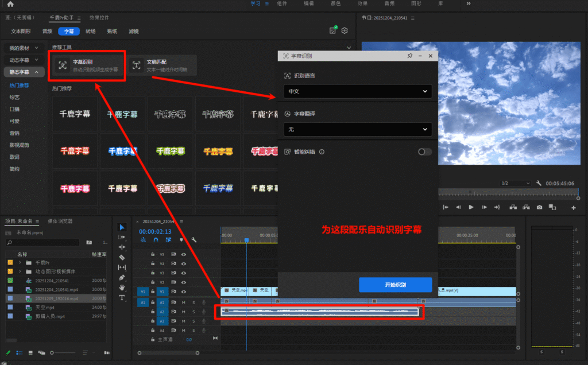Screen dimensions: 588x365
Task: Open the 字幕翻译 dropdown showing 无
Action: pyautogui.click(x=357, y=130)
